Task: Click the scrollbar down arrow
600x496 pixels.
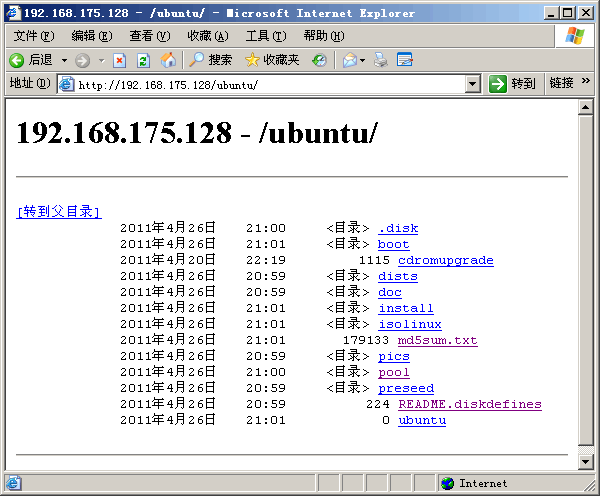Action: click(x=585, y=462)
